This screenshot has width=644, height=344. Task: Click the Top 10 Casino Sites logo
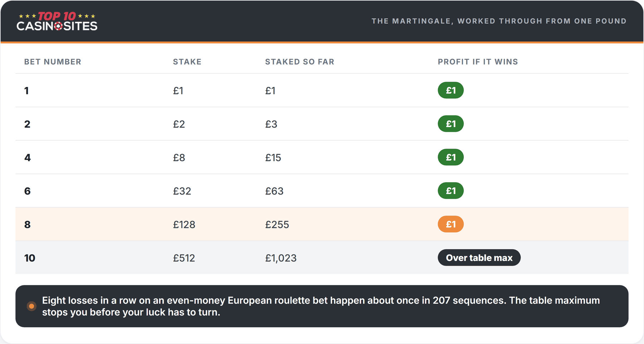(x=57, y=21)
